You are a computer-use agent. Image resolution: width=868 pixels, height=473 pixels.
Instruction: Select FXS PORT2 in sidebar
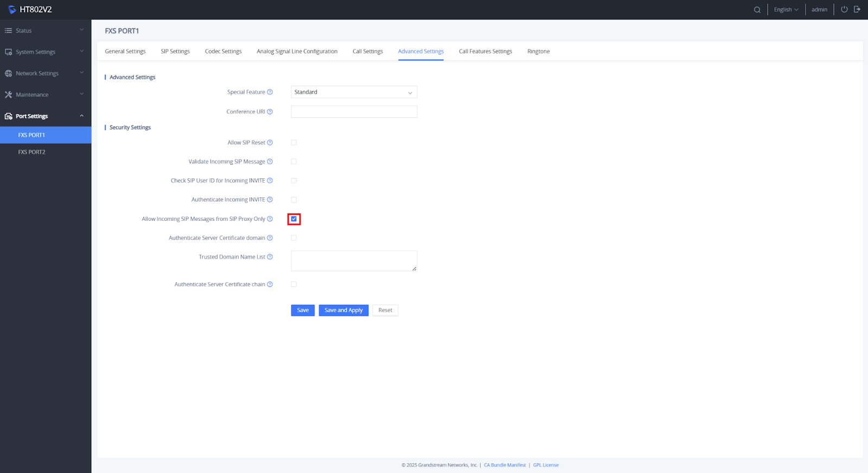click(46, 152)
